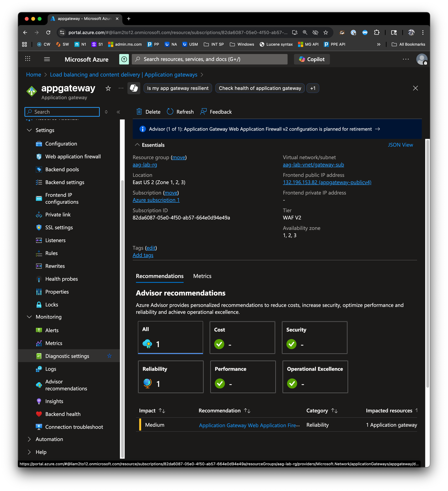
Task: Pin appgateway with the title star
Action: pyautogui.click(x=108, y=88)
